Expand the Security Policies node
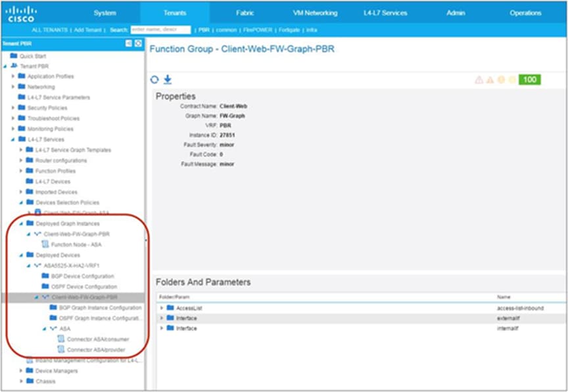 (13, 108)
